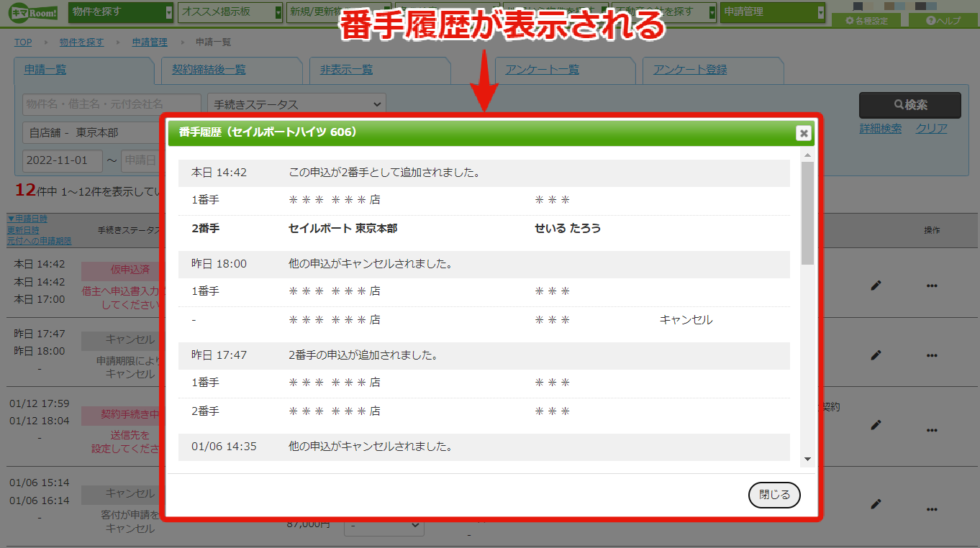Click 番手履歴（セイルボートハイツ 606）dialog title
Image resolution: width=980 pixels, height=548 pixels.
click(268, 132)
